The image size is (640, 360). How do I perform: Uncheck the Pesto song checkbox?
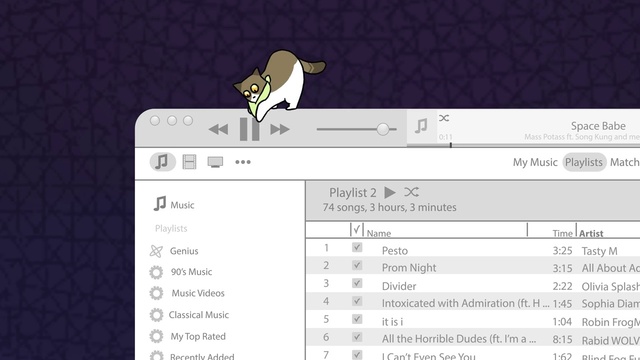coord(357,247)
